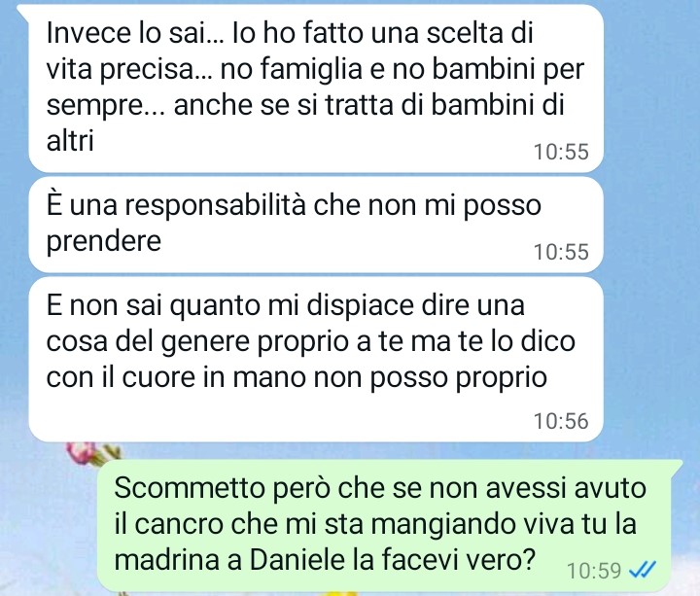The height and width of the screenshot is (596, 700).
Task: Select the "È una responsabilità" message bubble
Action: coord(316,225)
